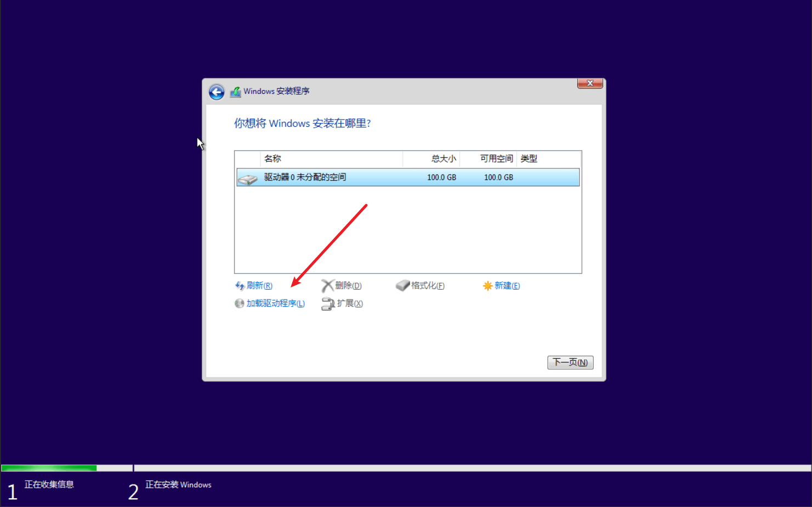The height and width of the screenshot is (507, 812).
Task: Click the 新建(E) new partition link
Action: click(x=507, y=285)
